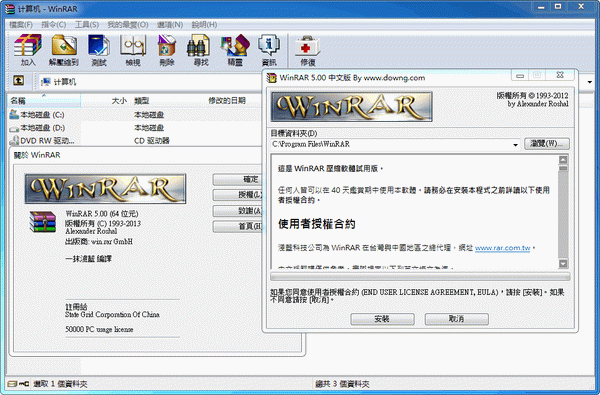Click the 尋找 (Find) binoculars icon
600x395 pixels.
198,46
